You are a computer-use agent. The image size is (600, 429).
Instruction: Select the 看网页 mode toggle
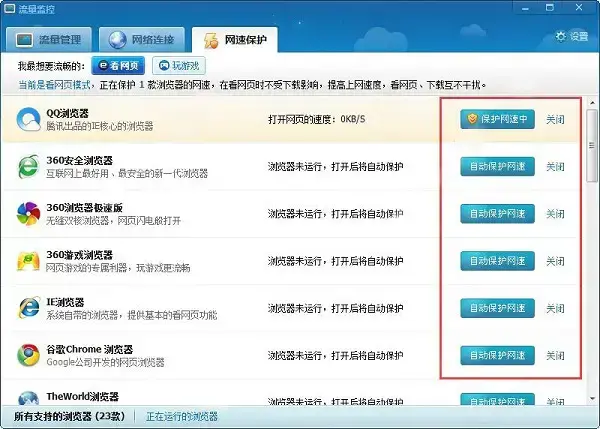(118, 66)
